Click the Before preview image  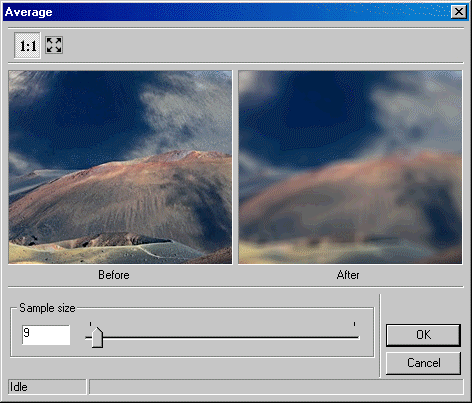(x=120, y=167)
